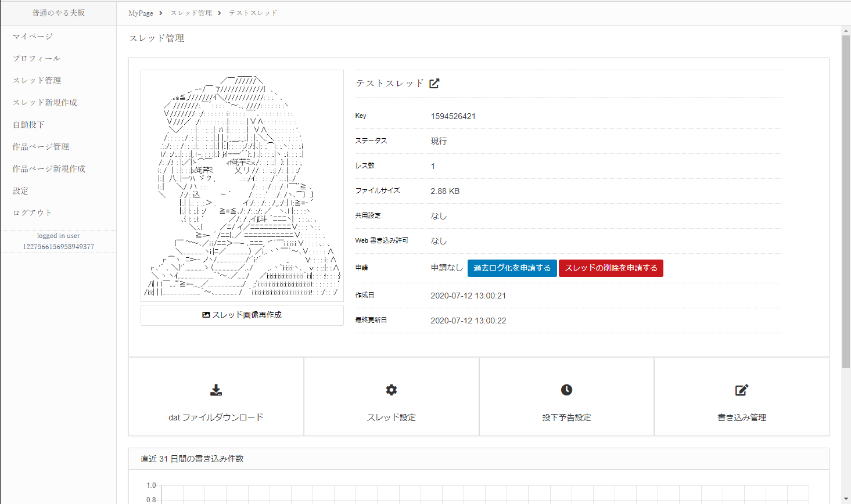Click the dat ファイルダウンロード download icon
The height and width of the screenshot is (504, 851).
216,390
